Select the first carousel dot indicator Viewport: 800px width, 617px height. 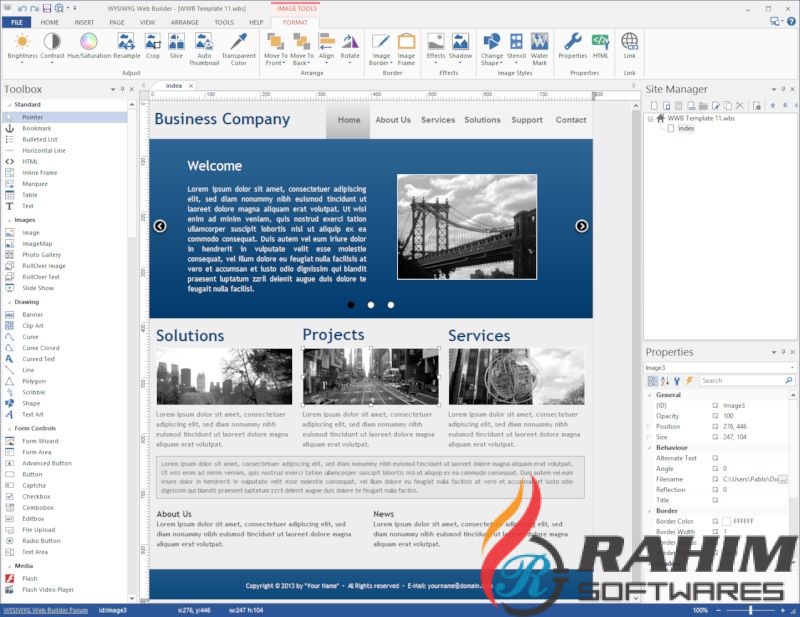pos(351,305)
